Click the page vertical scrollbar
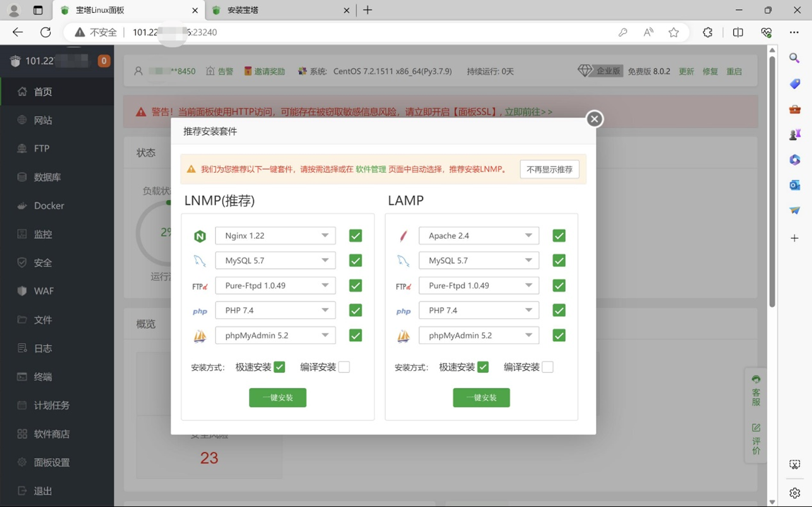812x507 pixels. pos(772,182)
